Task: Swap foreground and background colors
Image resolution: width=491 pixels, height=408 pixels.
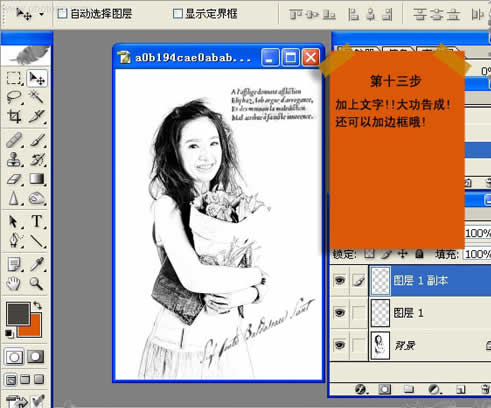Action: tap(37, 305)
